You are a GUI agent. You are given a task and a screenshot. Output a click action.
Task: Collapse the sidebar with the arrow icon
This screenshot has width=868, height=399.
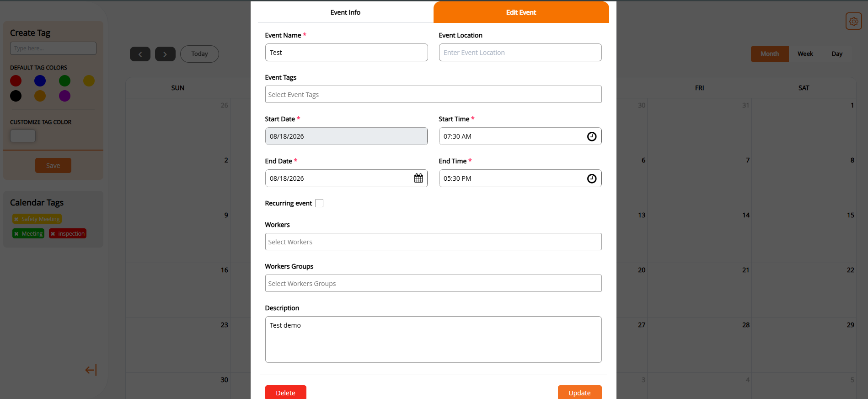(x=91, y=370)
